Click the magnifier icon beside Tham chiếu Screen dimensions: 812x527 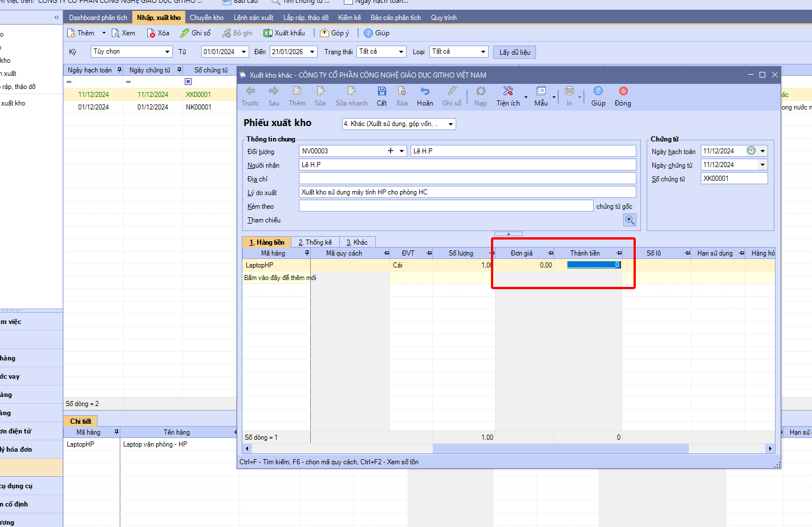tap(630, 220)
